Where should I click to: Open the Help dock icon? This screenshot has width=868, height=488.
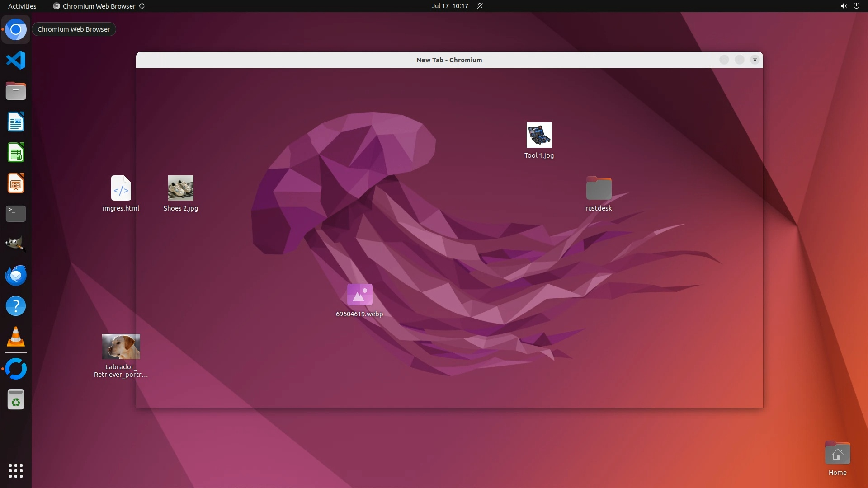[16, 306]
